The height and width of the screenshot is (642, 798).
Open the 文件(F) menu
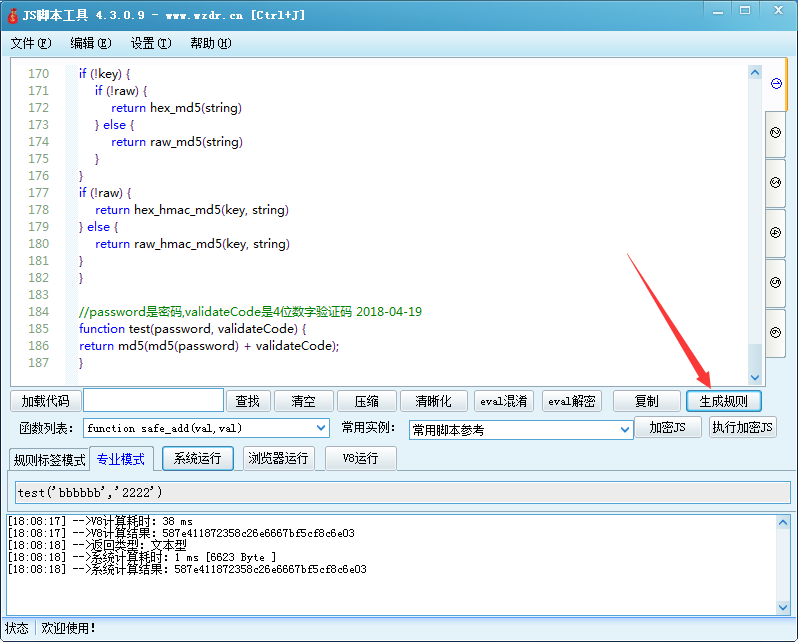point(31,43)
